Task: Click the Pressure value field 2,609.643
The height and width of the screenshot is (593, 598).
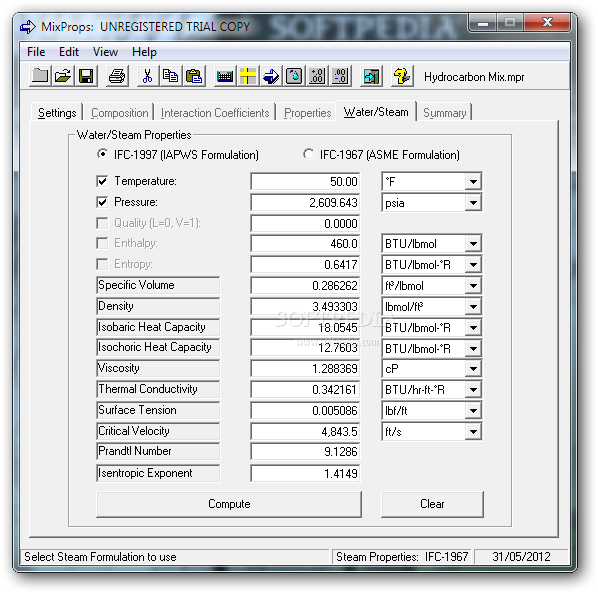Action: click(x=305, y=202)
